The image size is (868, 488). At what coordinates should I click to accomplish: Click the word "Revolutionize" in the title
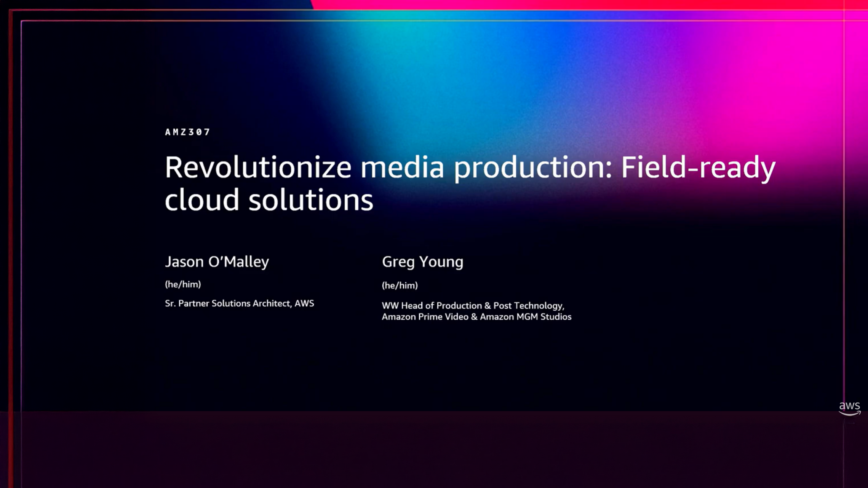coord(258,167)
